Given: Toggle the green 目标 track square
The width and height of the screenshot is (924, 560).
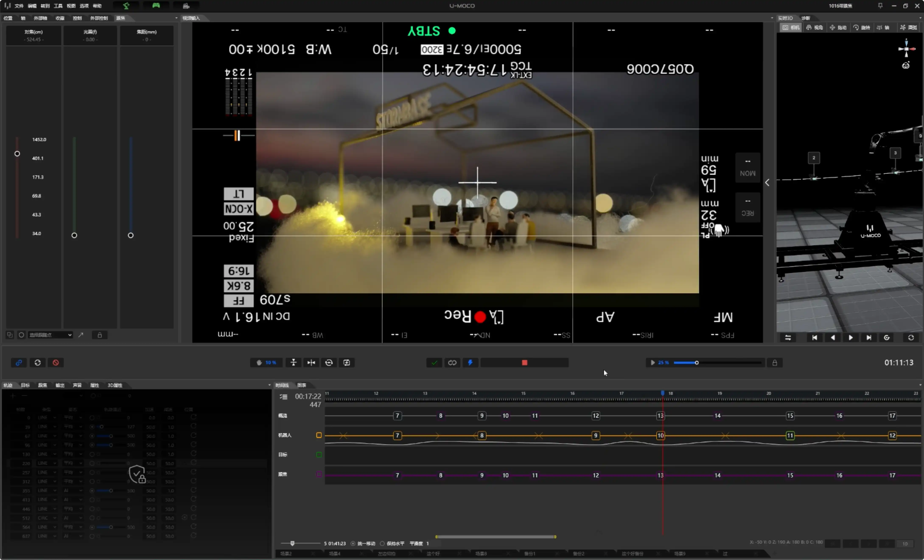Looking at the screenshot, I should (x=319, y=455).
